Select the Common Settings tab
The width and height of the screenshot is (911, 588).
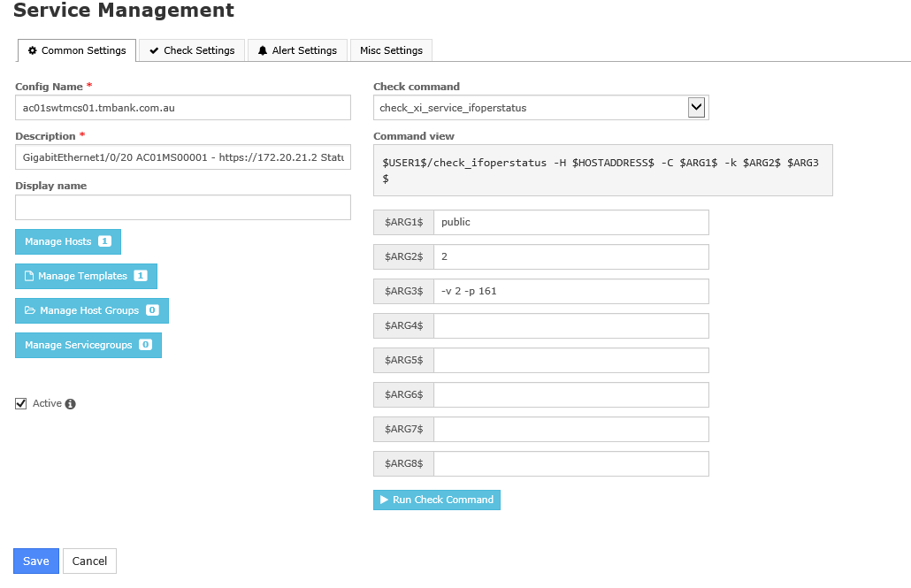pyautogui.click(x=77, y=50)
